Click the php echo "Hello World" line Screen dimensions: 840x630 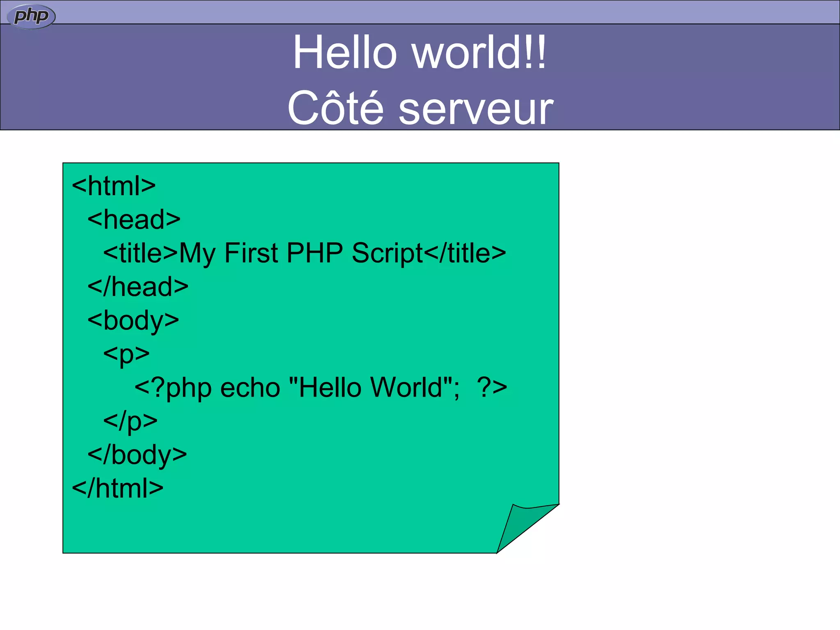click(x=321, y=388)
